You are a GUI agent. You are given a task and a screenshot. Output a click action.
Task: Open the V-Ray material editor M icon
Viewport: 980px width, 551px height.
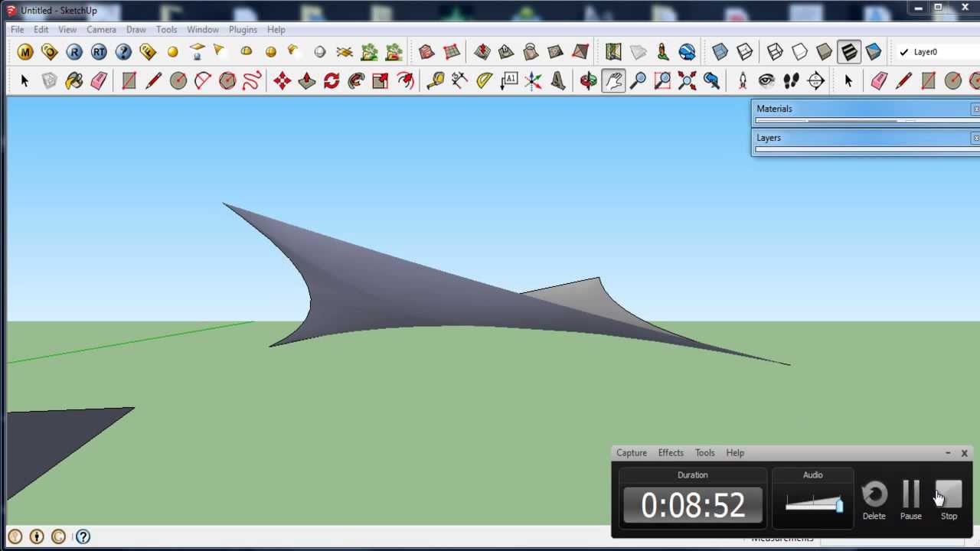coord(25,52)
